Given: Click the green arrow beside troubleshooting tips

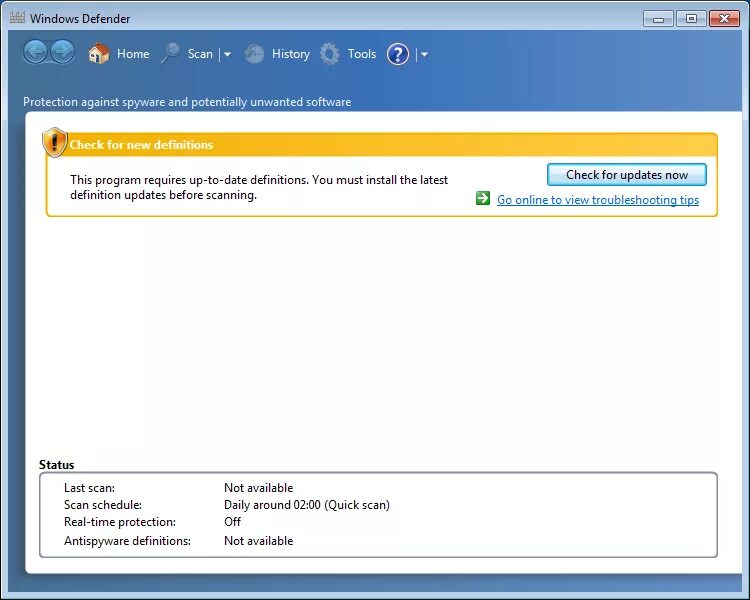Looking at the screenshot, I should coord(483,198).
